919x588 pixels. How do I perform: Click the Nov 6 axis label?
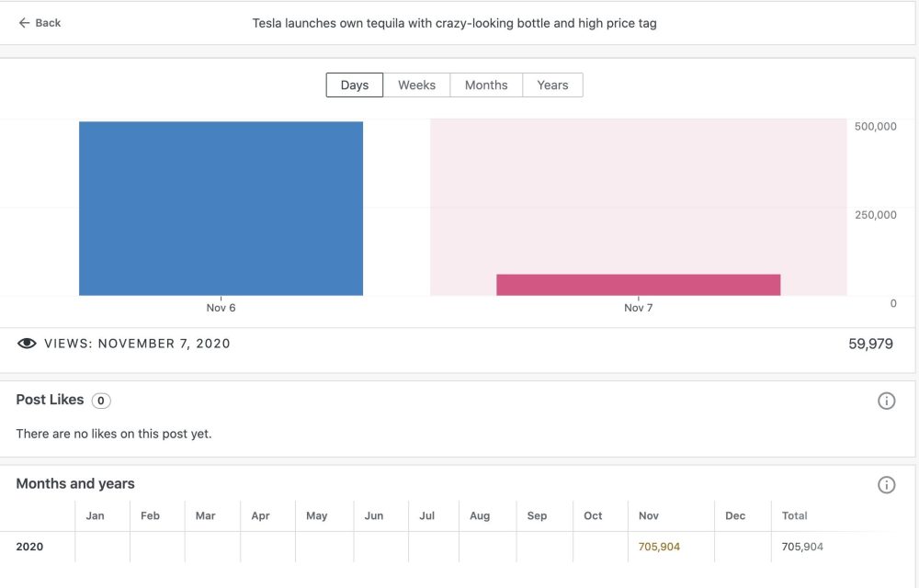(x=221, y=308)
